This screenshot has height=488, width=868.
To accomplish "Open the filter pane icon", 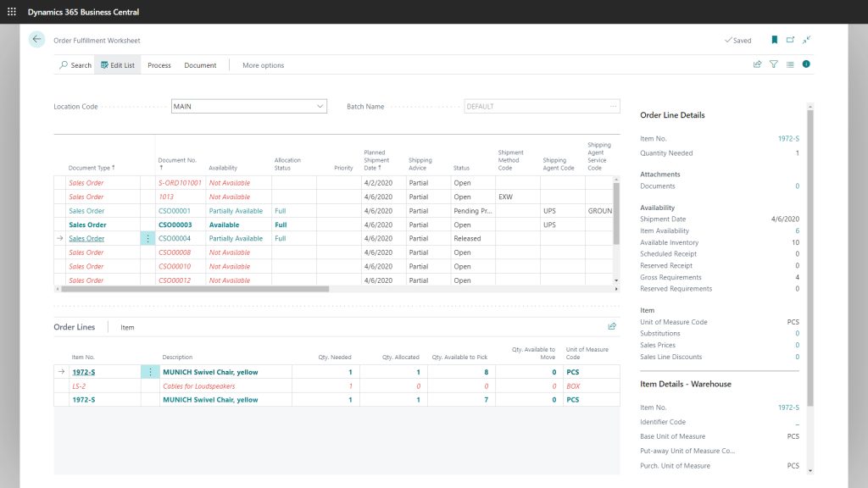I will click(x=775, y=65).
